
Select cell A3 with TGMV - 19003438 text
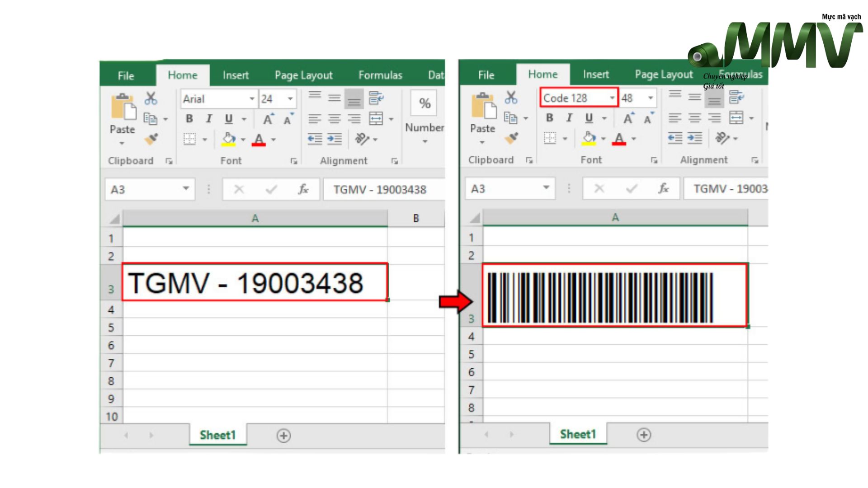coord(255,282)
